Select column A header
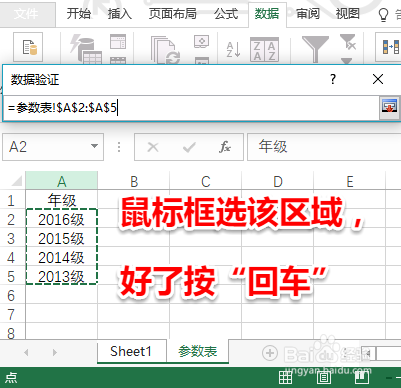The height and width of the screenshot is (388, 401). tap(62, 181)
